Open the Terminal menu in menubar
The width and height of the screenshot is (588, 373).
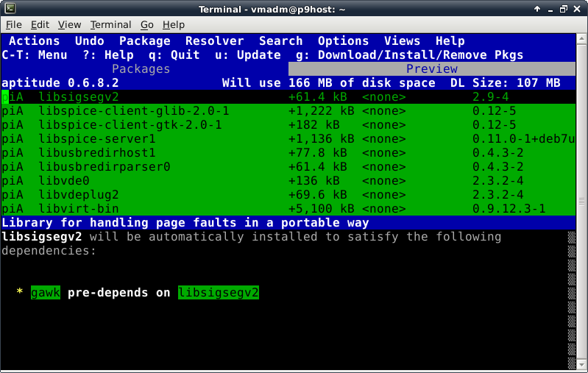pos(110,25)
